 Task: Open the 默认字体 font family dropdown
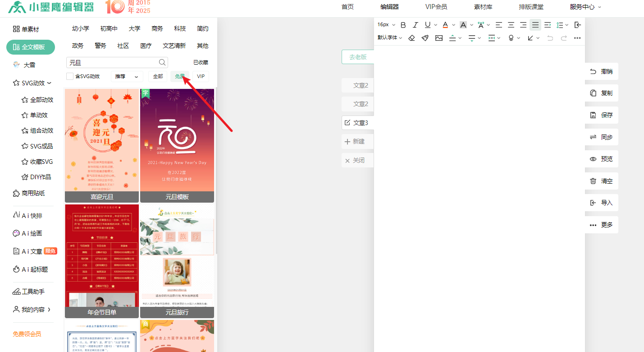point(390,38)
